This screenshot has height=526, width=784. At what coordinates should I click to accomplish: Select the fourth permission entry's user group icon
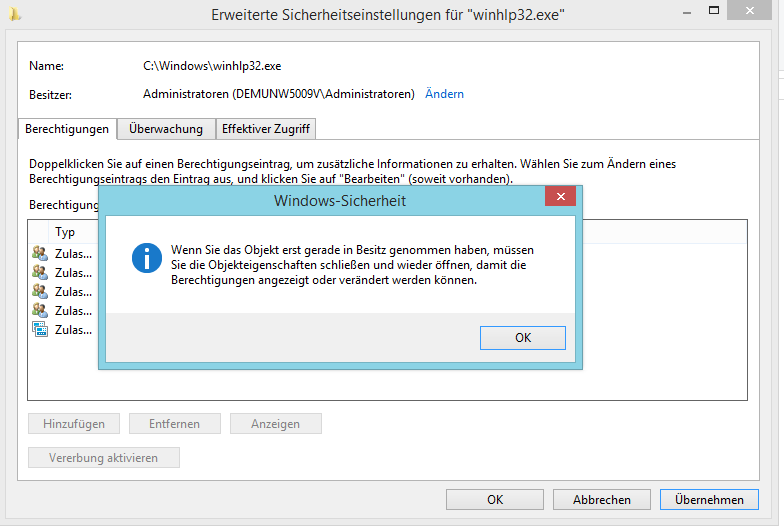click(x=40, y=310)
